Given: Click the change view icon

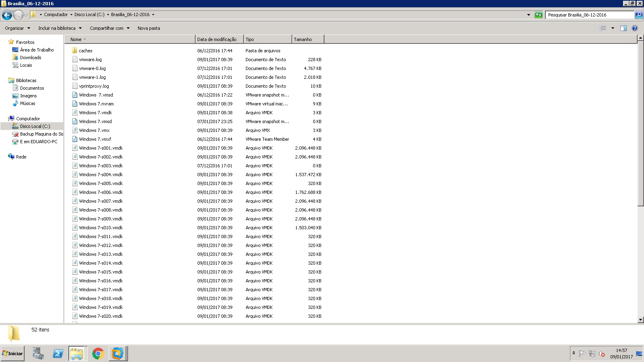Looking at the screenshot, I should [603, 28].
